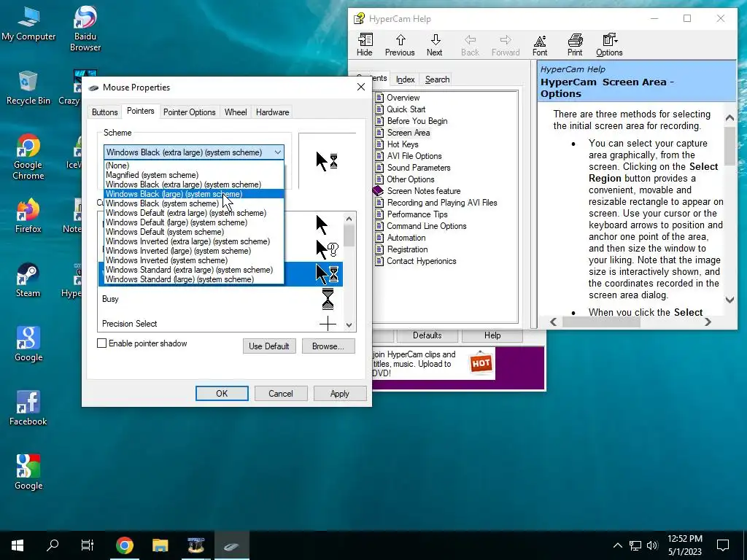The height and width of the screenshot is (560, 747).
Task: Open Task View on taskbar
Action: (x=88, y=545)
